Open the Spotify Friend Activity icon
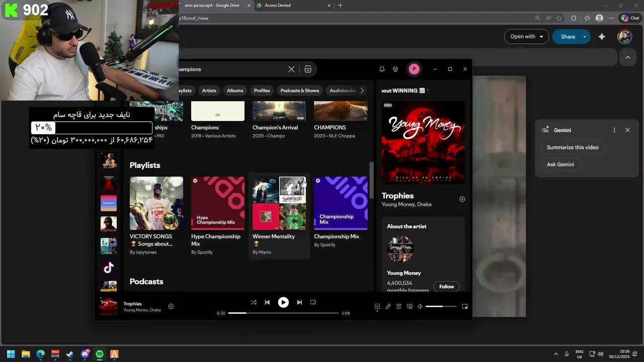 (395, 69)
